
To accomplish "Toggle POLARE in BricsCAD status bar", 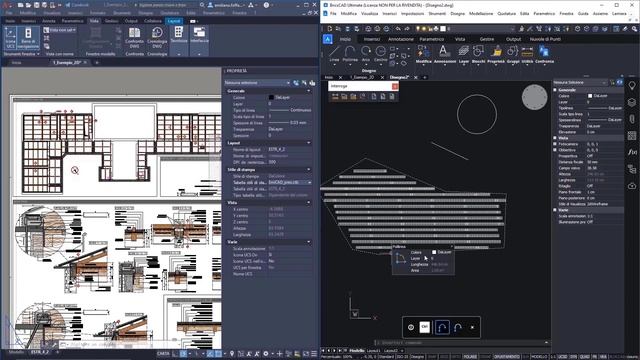I will [470, 357].
